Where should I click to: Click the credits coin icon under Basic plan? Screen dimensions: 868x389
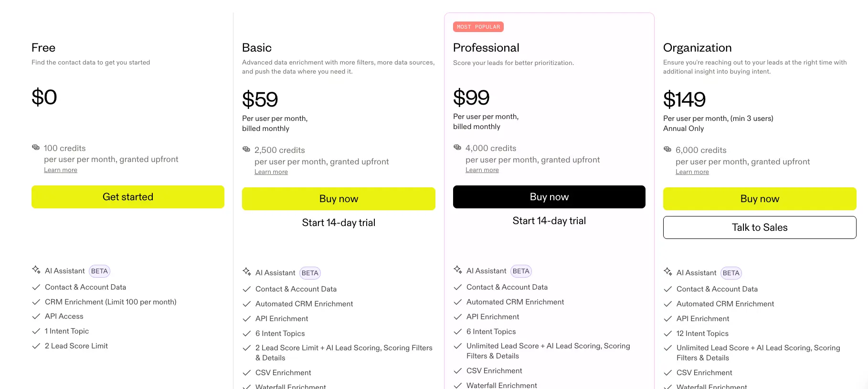pos(246,150)
